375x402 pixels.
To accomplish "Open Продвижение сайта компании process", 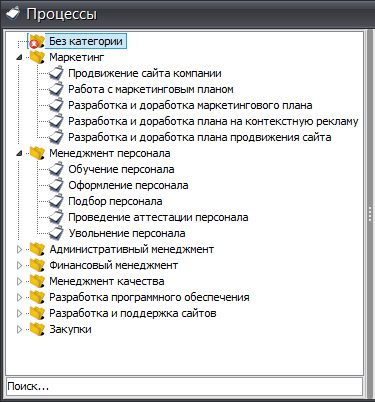I will (145, 73).
